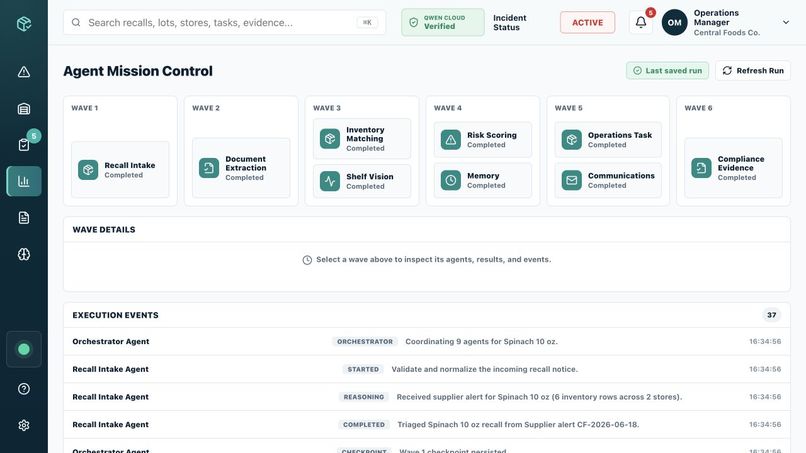Select the Wave 3 card
The image size is (806, 453).
tap(361, 151)
